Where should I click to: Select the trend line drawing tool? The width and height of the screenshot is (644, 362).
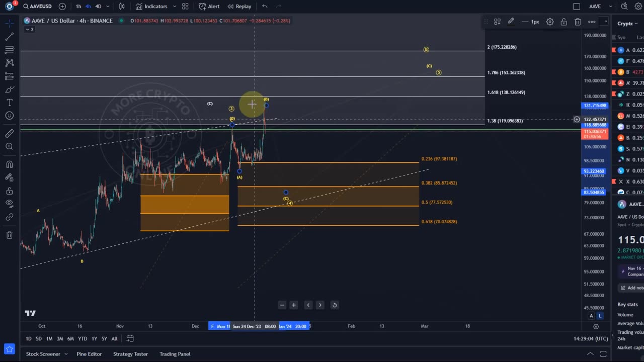(9, 37)
